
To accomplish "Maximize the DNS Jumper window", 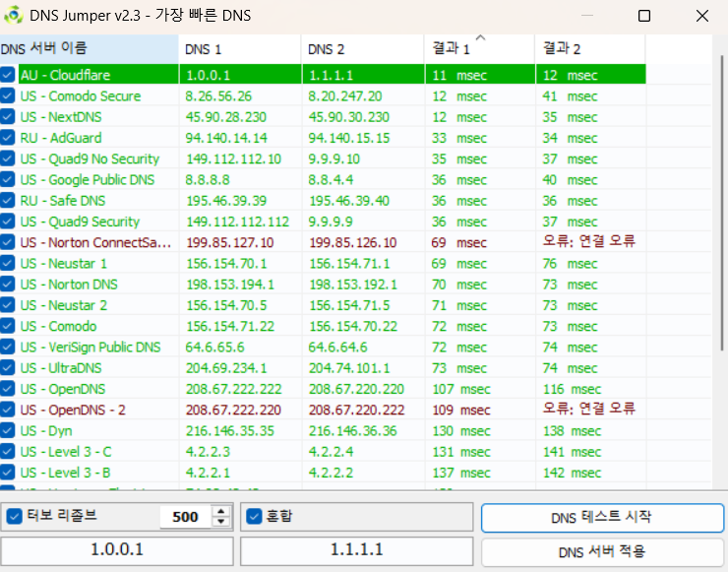I will (644, 16).
